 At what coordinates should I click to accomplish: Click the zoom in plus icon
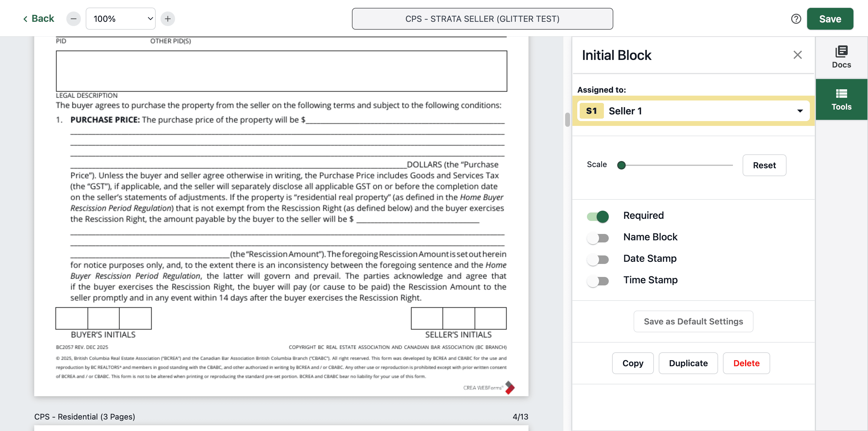point(168,19)
